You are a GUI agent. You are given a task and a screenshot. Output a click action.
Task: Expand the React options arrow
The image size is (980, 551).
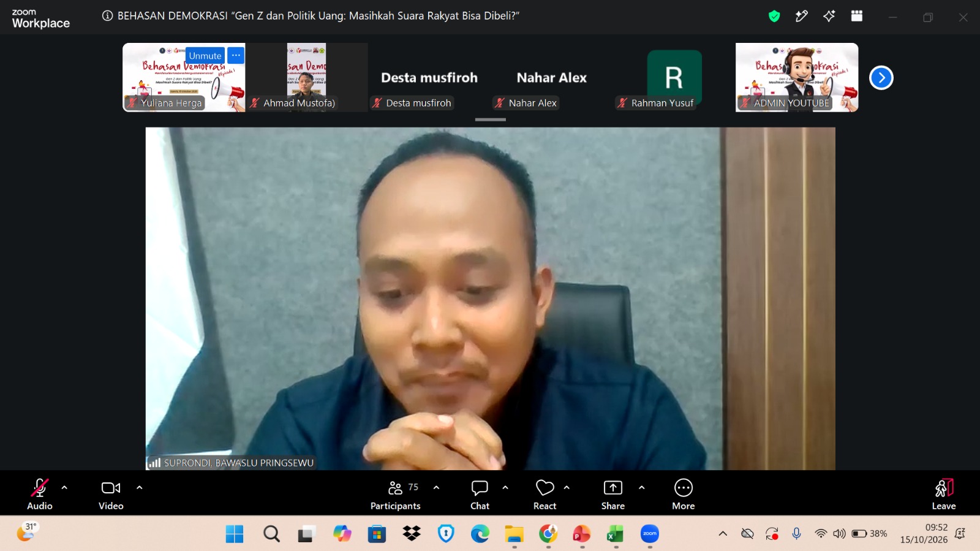point(567,488)
